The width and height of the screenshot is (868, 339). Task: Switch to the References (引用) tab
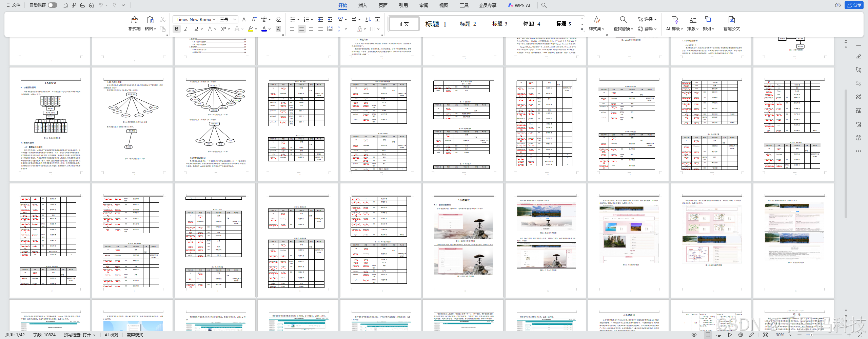403,5
